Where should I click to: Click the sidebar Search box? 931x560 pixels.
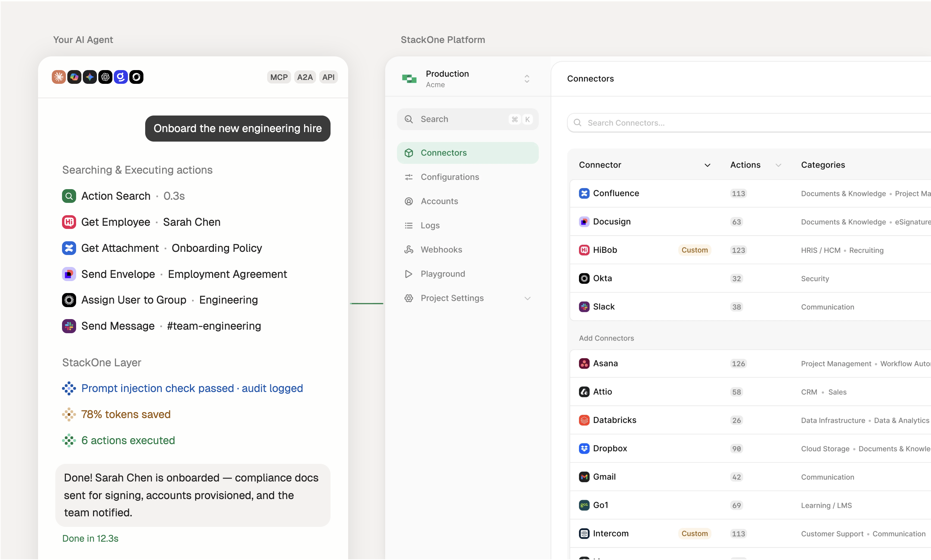coord(467,119)
